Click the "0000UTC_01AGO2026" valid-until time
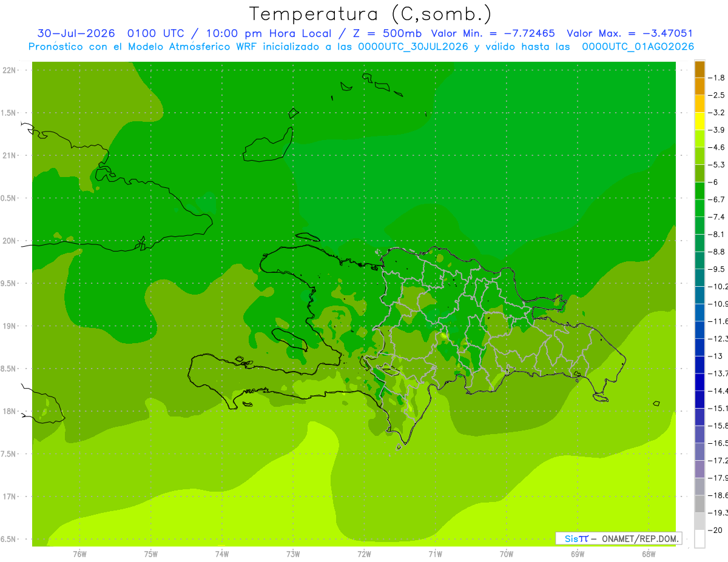The height and width of the screenshot is (562, 728). 638,47
